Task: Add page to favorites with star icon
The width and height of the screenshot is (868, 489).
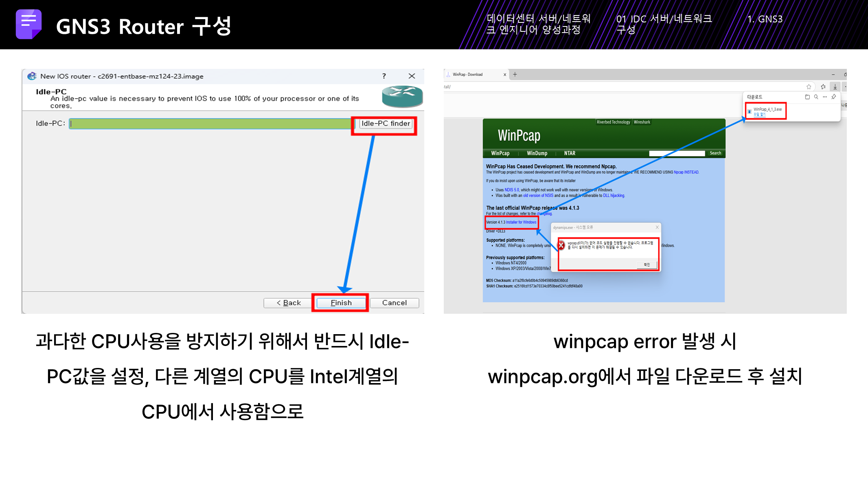Action: click(809, 87)
